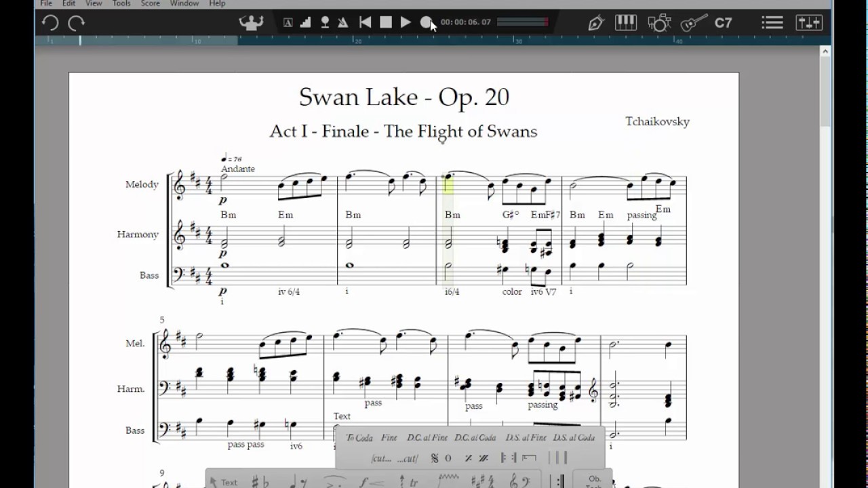Select the pen nib input tool

coord(596,23)
